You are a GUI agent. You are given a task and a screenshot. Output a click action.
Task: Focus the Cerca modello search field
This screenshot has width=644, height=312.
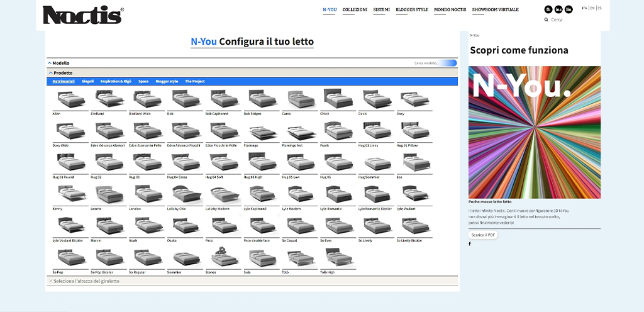(x=435, y=64)
